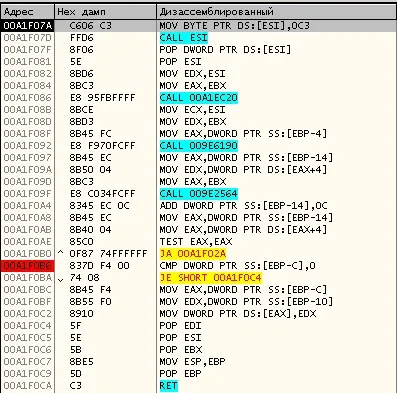Click address 00A1F097
This screenshot has width=397, height=393.
click(x=28, y=158)
